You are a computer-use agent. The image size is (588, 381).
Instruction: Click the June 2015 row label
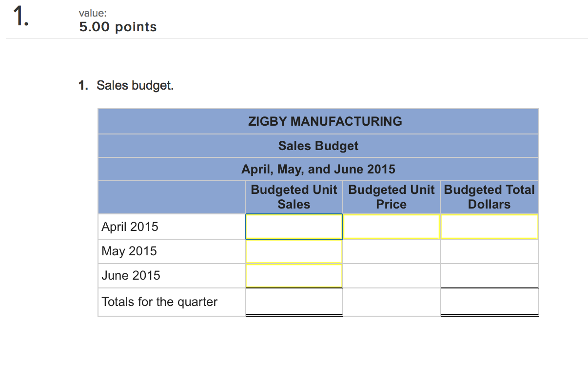[131, 276]
